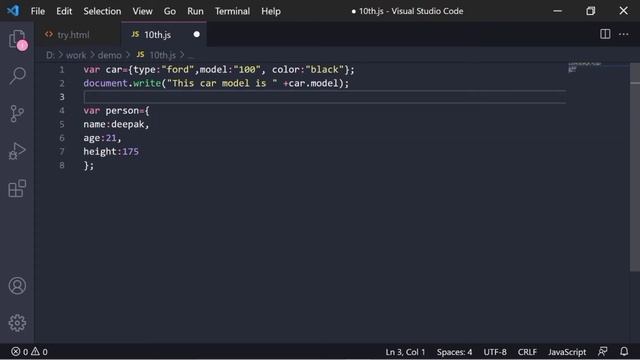Image resolution: width=640 pixels, height=360 pixels.
Task: Open the View menu
Action: coord(142,11)
